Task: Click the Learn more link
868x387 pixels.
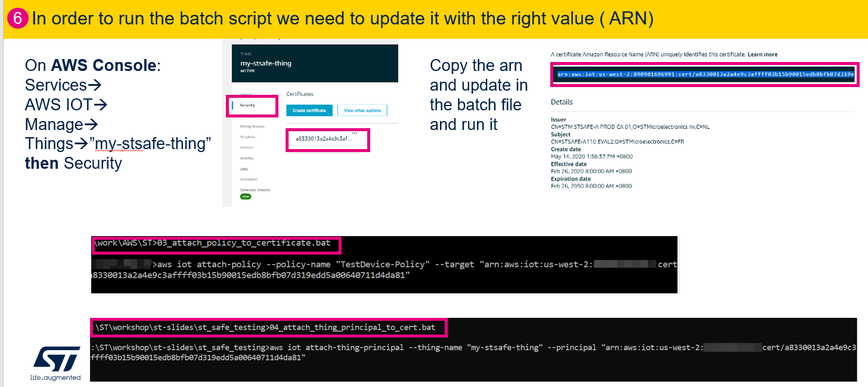Action: coord(762,54)
